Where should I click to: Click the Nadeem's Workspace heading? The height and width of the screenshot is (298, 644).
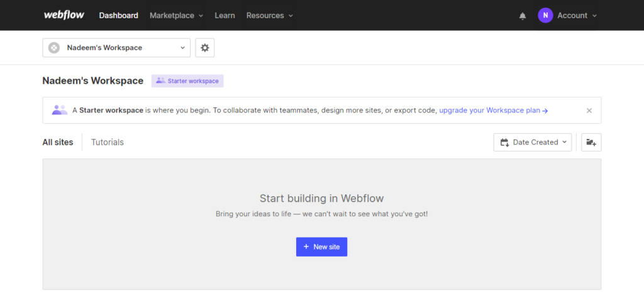point(93,81)
